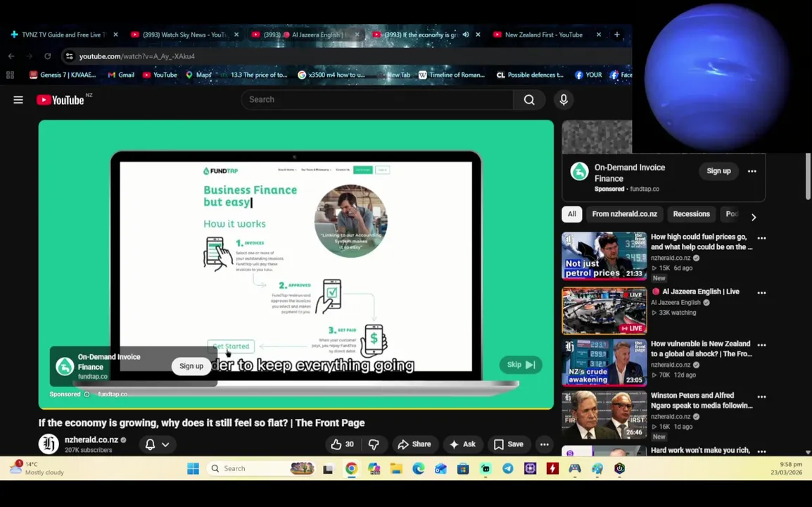Open the browser apps grid icon in bookmarks bar

pos(10,75)
